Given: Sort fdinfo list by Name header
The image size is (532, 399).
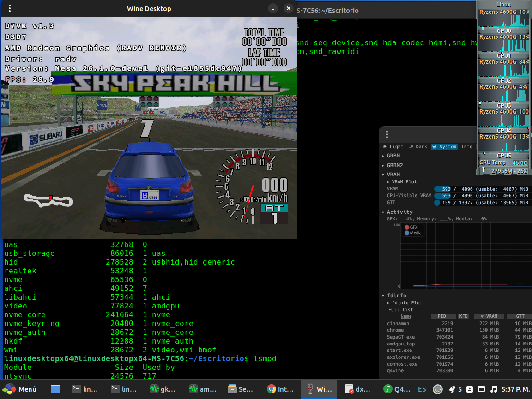Looking at the screenshot, I should pos(406,316).
